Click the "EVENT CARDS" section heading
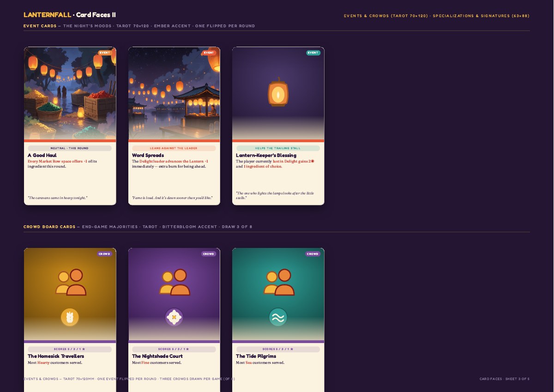 (40, 26)
